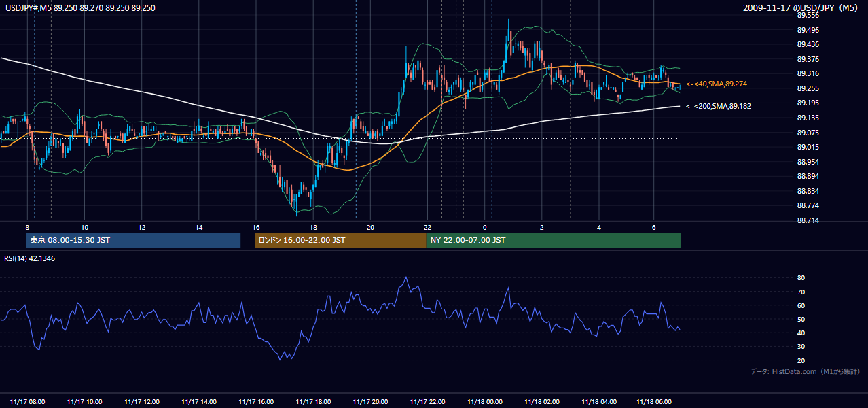Click the 40 SMA 89.274 orange label
This screenshot has width=868, height=408.
[715, 84]
